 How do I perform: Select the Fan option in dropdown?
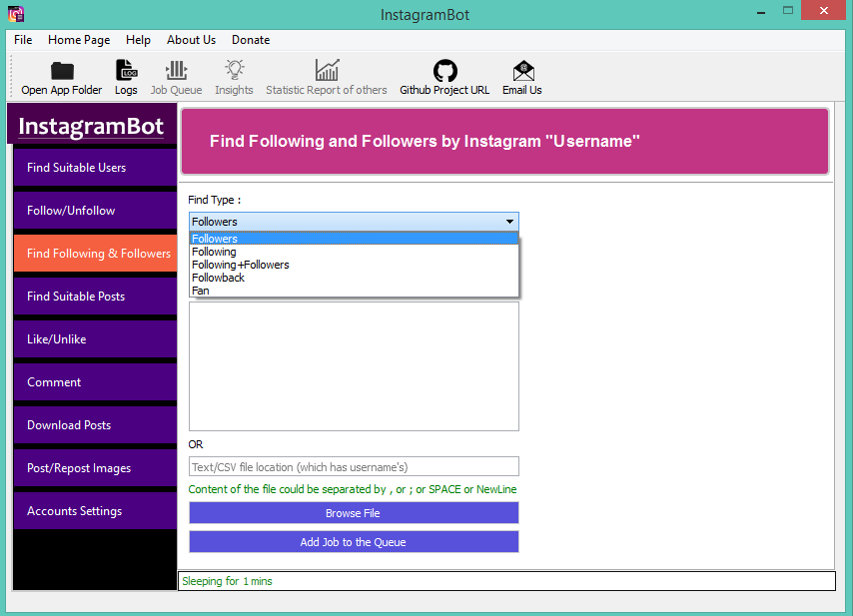201,292
